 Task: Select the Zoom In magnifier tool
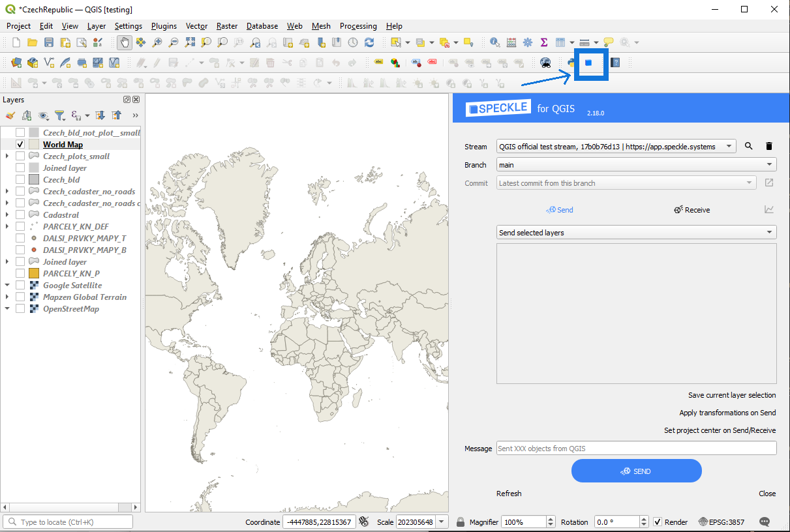157,42
